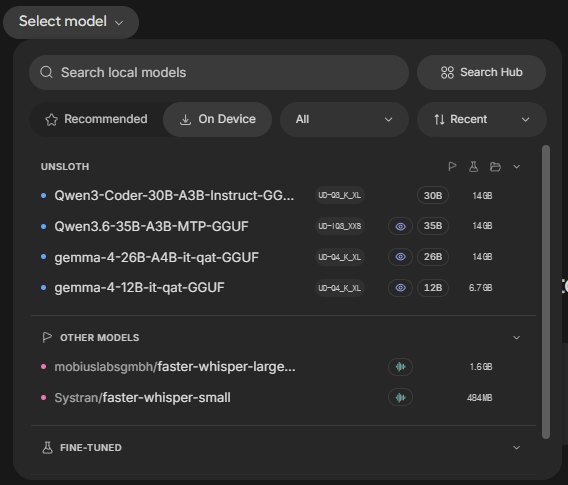Click the UNSLOTH section heading
This screenshot has width=568, height=485.
(65, 167)
